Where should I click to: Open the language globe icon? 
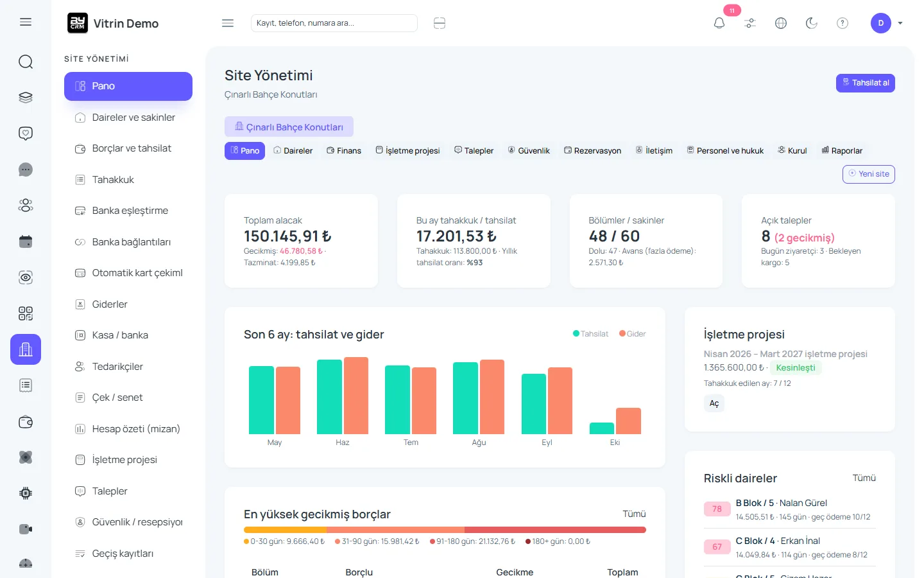(781, 23)
